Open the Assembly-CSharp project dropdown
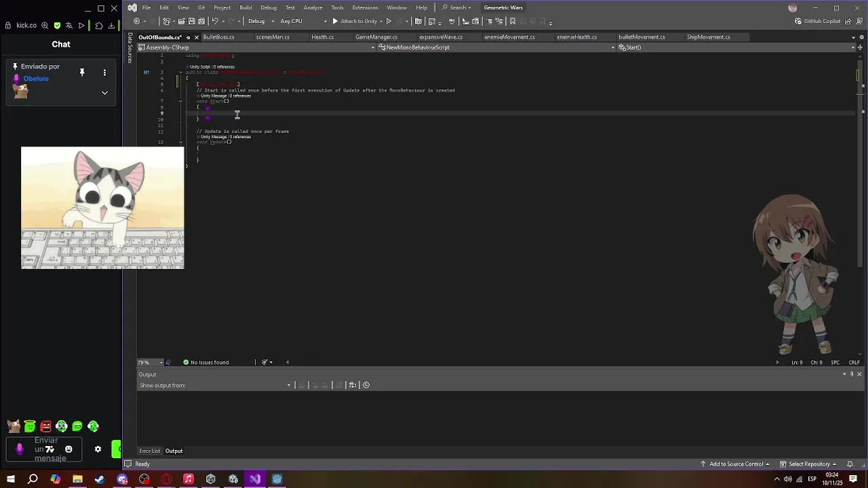The width and height of the screenshot is (868, 488). click(256, 47)
